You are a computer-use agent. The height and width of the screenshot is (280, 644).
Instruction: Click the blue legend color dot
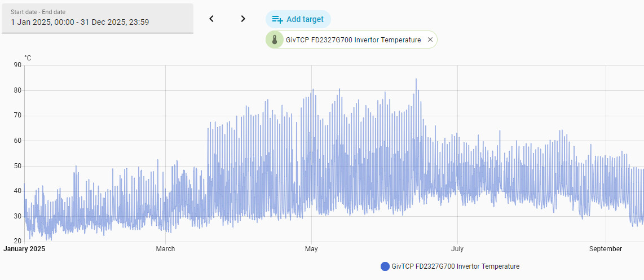[385, 266]
